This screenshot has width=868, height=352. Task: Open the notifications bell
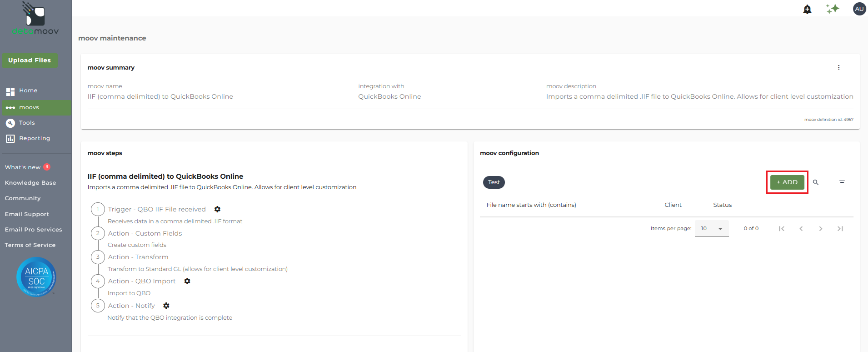click(x=807, y=9)
